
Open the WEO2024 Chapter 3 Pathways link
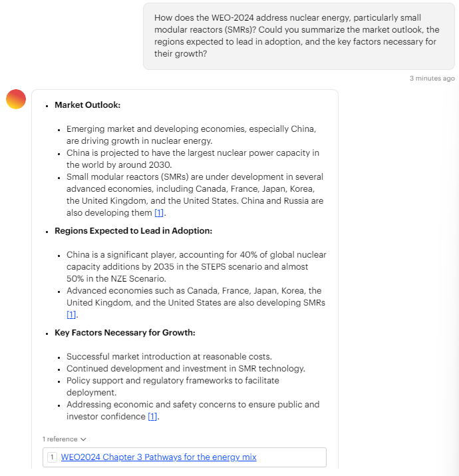click(158, 457)
